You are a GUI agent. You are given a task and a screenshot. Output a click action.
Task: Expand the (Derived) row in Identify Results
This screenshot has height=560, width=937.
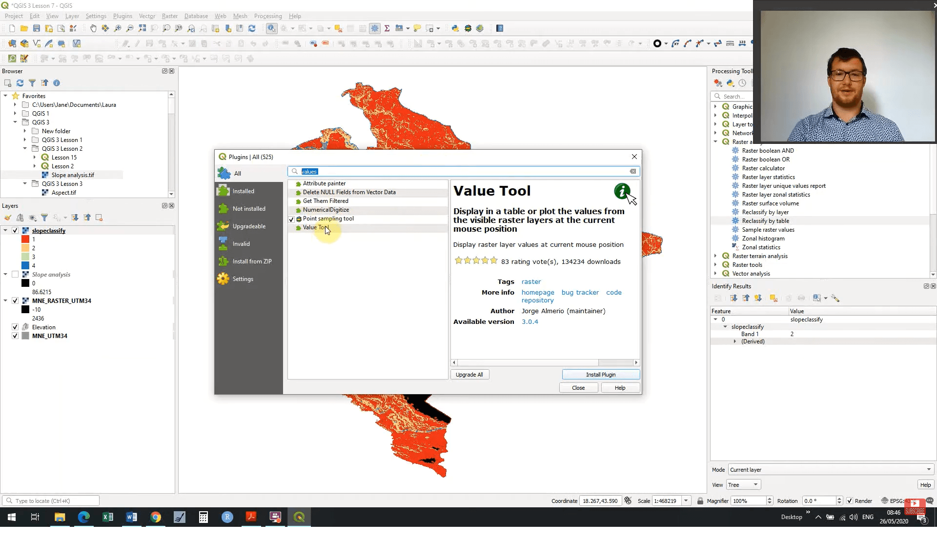click(735, 341)
